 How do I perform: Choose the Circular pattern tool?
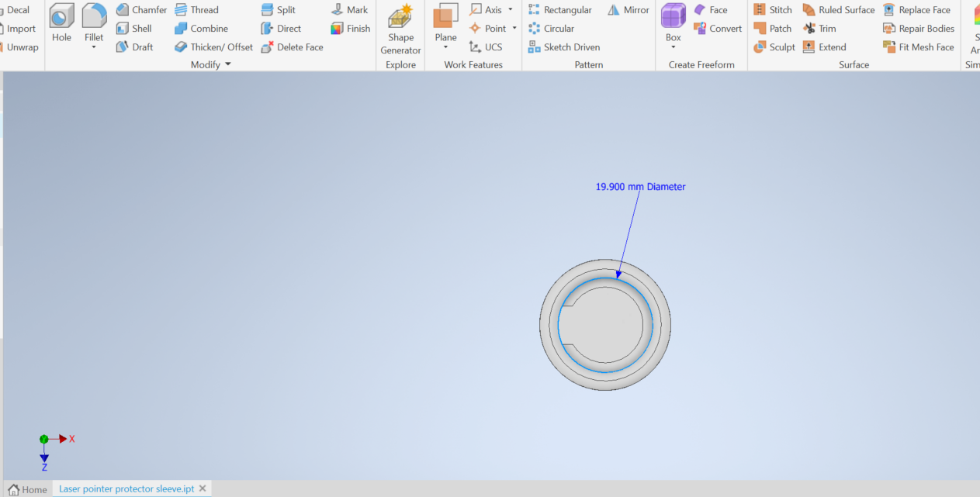(x=551, y=29)
